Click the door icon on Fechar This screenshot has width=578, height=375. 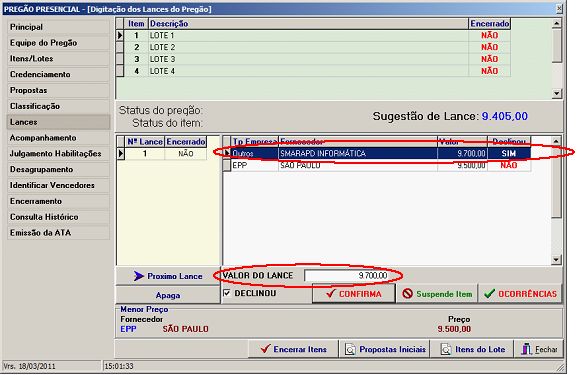[526, 349]
